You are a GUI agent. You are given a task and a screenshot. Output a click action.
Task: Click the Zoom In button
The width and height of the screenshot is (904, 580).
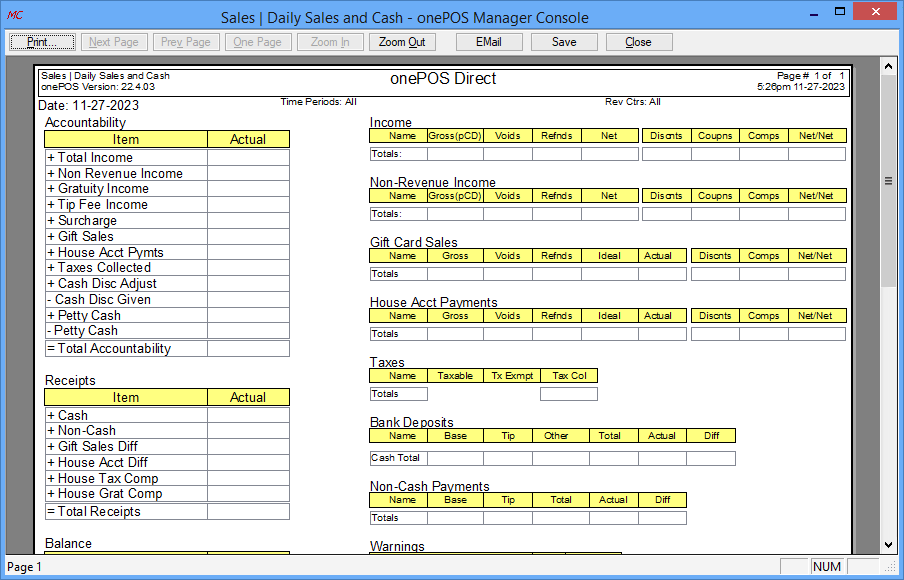tap(330, 42)
